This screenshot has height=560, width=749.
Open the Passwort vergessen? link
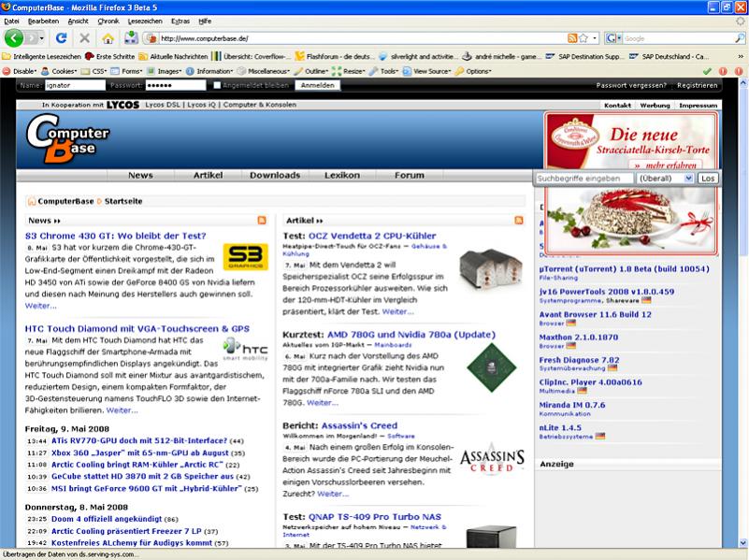631,85
